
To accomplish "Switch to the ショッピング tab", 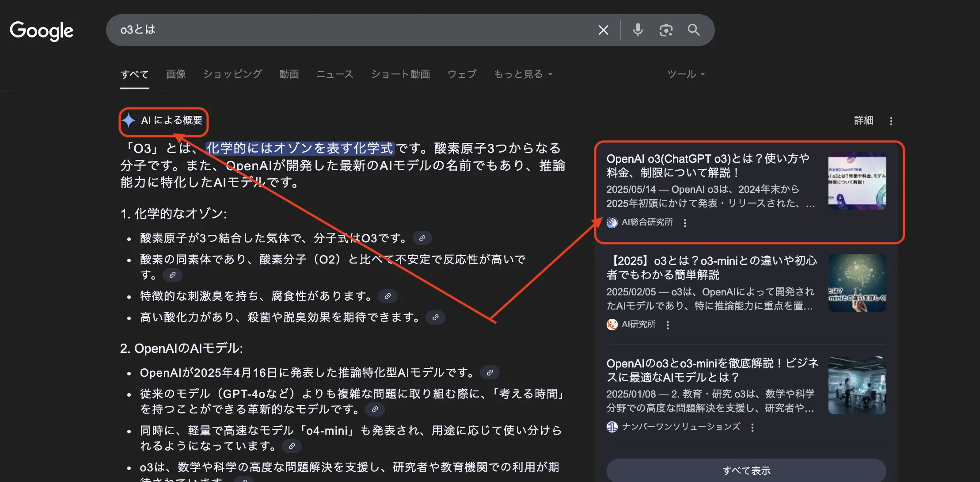I will coord(232,74).
